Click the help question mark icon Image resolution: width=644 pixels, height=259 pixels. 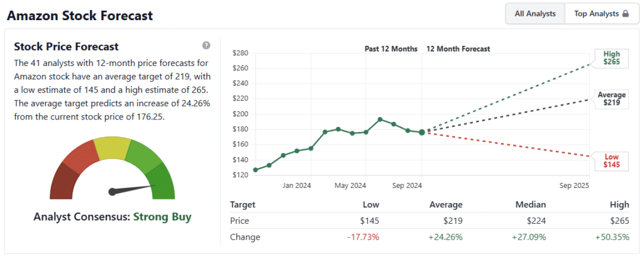pos(206,46)
